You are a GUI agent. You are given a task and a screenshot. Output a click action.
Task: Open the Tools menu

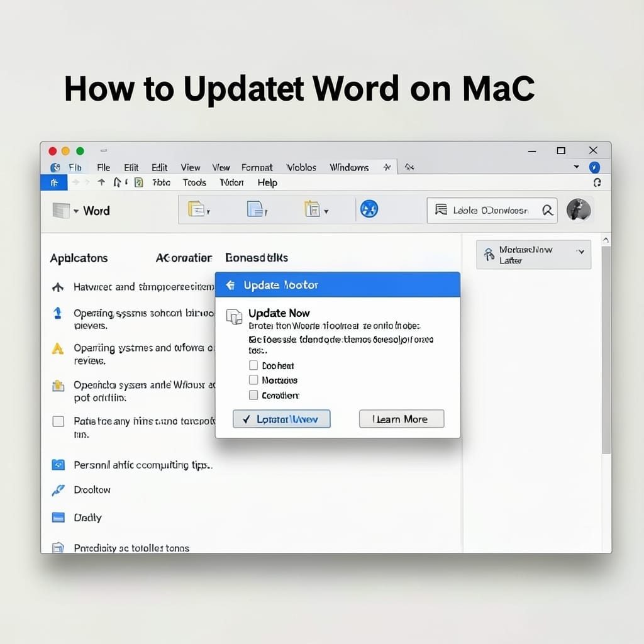click(194, 182)
